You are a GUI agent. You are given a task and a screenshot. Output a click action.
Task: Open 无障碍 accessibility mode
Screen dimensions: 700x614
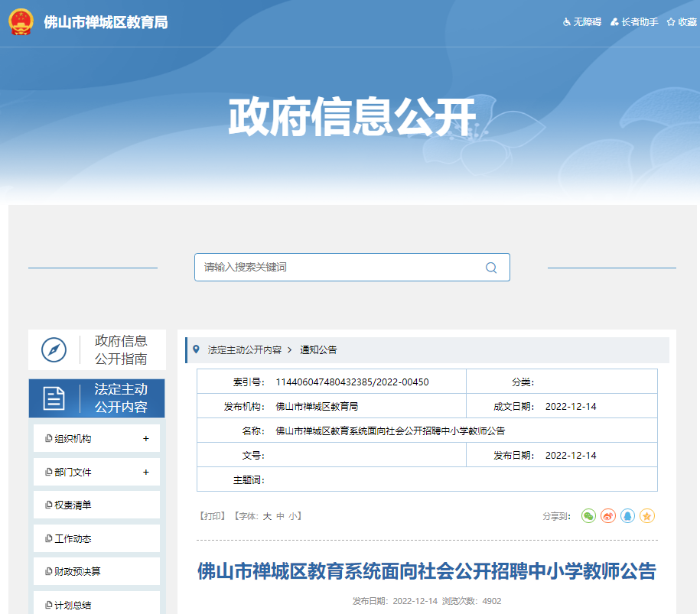(582, 22)
